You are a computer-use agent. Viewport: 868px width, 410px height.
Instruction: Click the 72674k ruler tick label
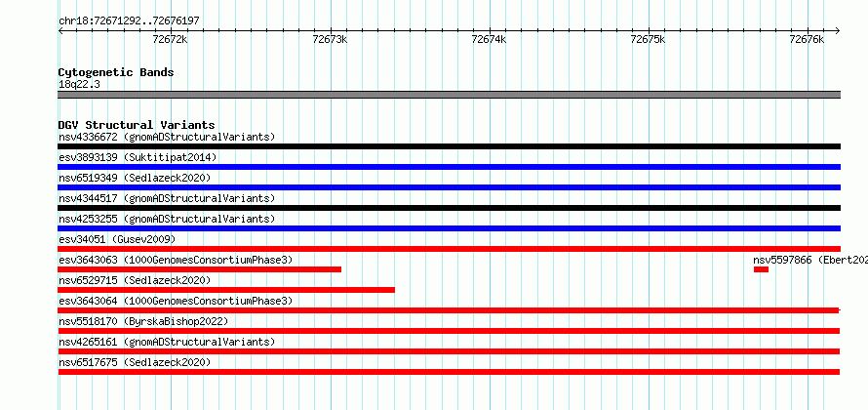[x=489, y=39]
